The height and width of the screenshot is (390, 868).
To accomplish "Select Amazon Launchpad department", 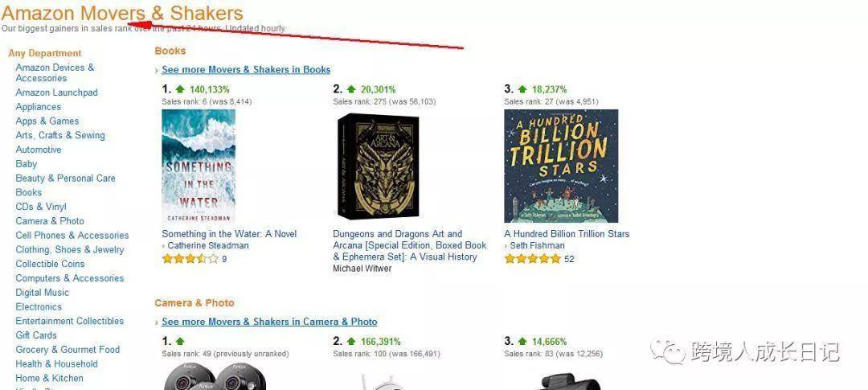I will (56, 92).
